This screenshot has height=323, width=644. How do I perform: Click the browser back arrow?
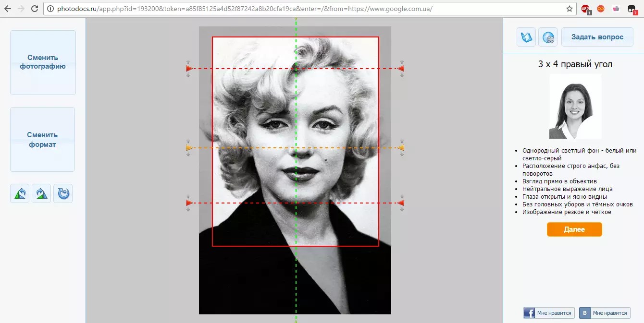coord(8,9)
